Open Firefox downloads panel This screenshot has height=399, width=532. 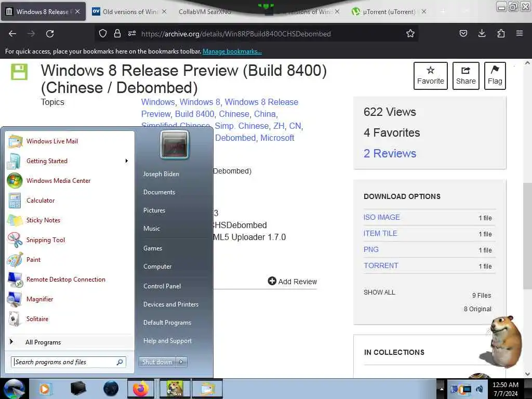482,33
